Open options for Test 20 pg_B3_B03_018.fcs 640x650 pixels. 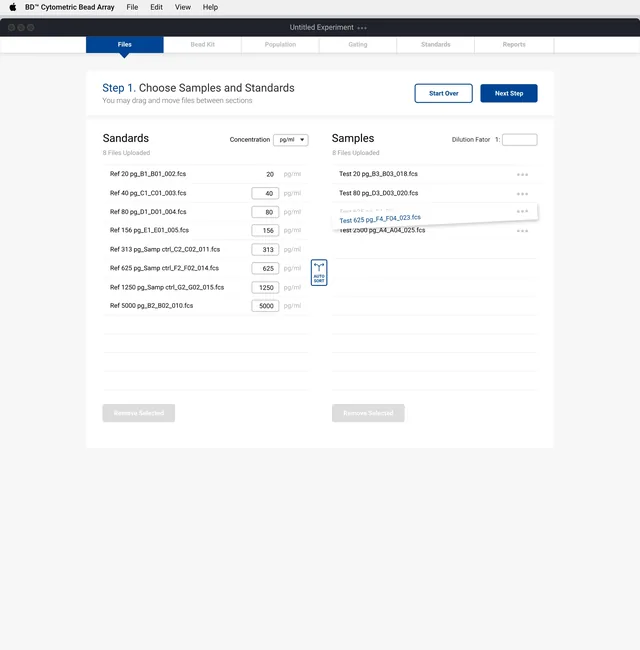pyautogui.click(x=522, y=175)
